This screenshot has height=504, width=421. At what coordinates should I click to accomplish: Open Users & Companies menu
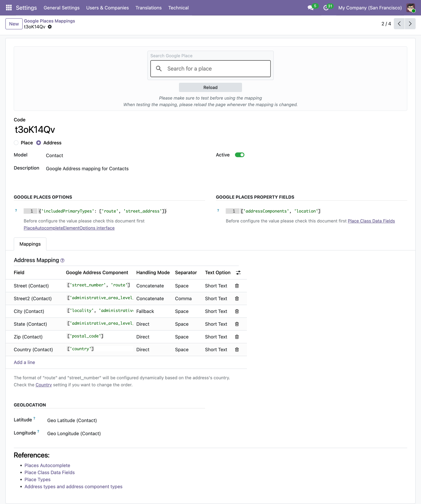tap(108, 8)
